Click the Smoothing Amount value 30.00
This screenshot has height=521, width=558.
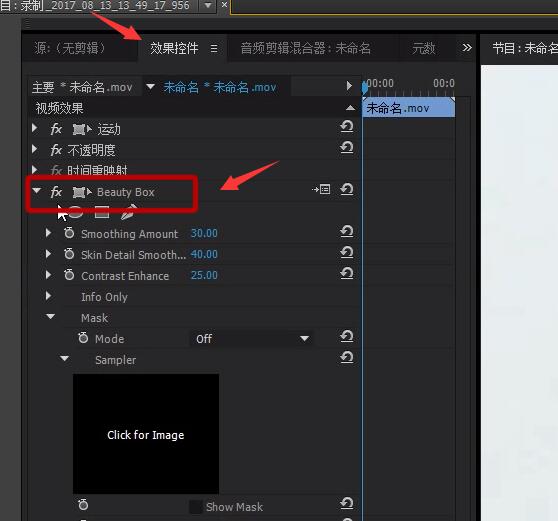204,233
